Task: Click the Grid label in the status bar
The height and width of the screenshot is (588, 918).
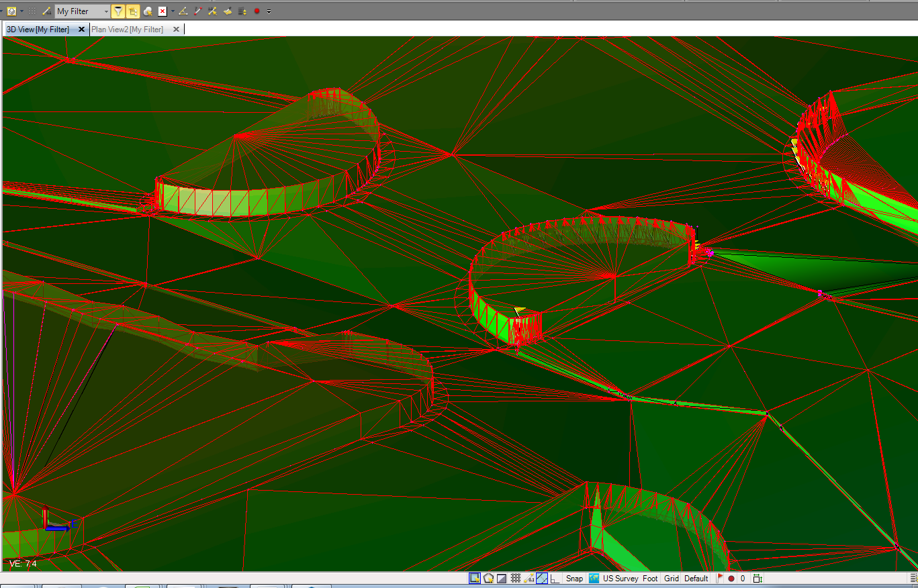Action: [x=672, y=579]
